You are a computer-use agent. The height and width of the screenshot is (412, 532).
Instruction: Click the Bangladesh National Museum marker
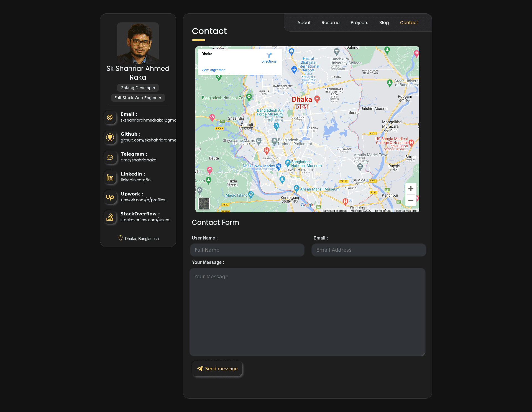(x=288, y=163)
